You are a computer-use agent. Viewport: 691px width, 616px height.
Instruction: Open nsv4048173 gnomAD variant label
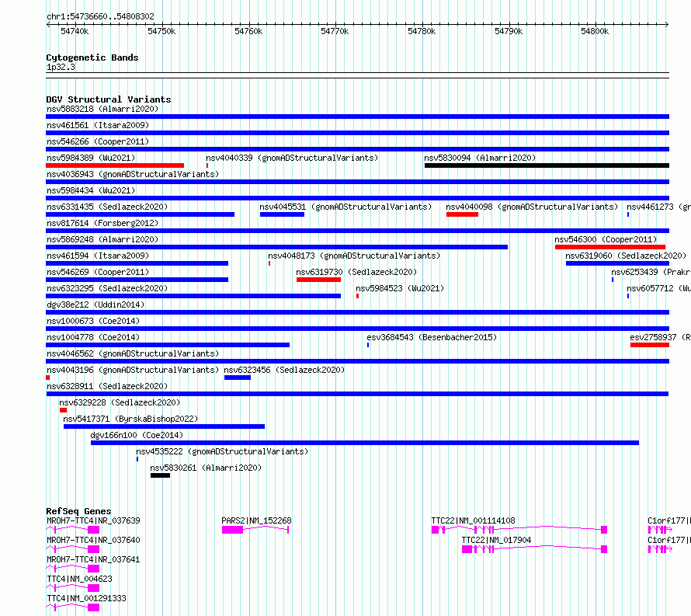[x=354, y=256]
